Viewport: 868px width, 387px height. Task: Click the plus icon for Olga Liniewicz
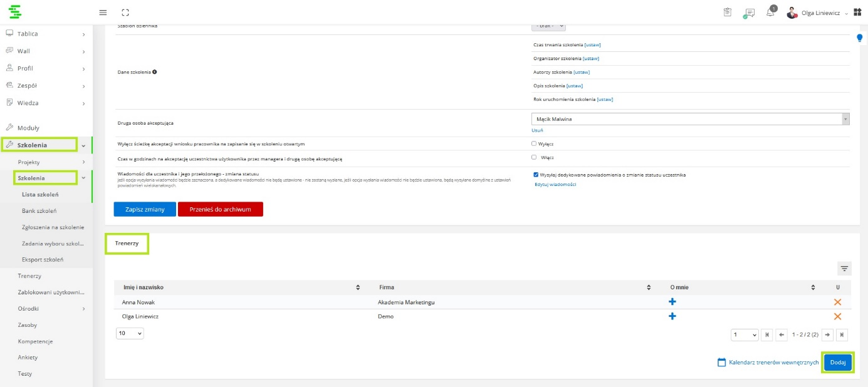(x=672, y=316)
